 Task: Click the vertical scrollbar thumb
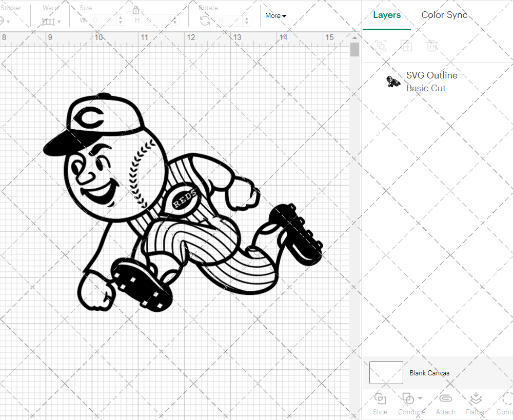point(354,50)
